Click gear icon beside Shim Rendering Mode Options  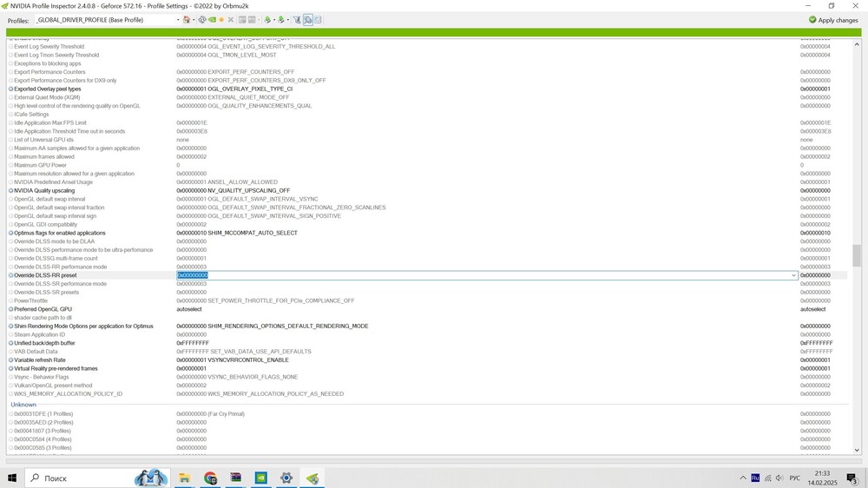tap(10, 326)
